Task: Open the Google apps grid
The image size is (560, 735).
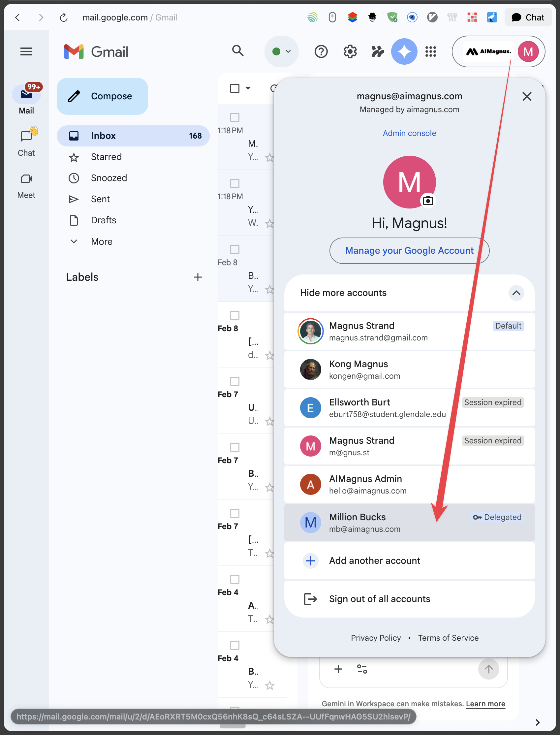Action: tap(430, 52)
